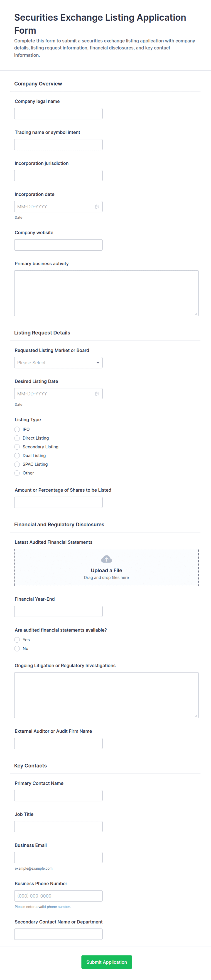Select SPAC Listing option

click(x=17, y=464)
